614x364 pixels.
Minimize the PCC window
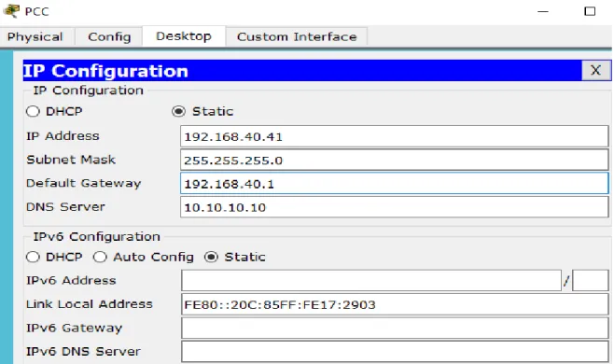coord(543,11)
